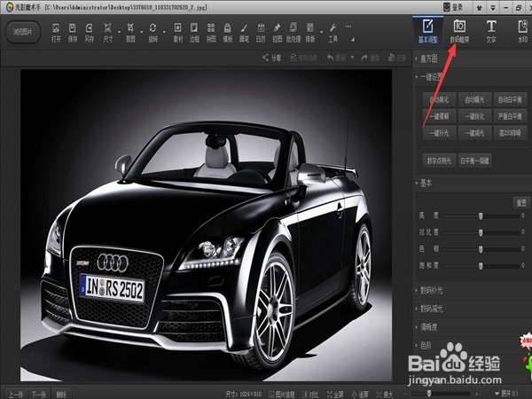Click the 严重白平衡 button
Screen dimensions: 532x399
point(511,116)
